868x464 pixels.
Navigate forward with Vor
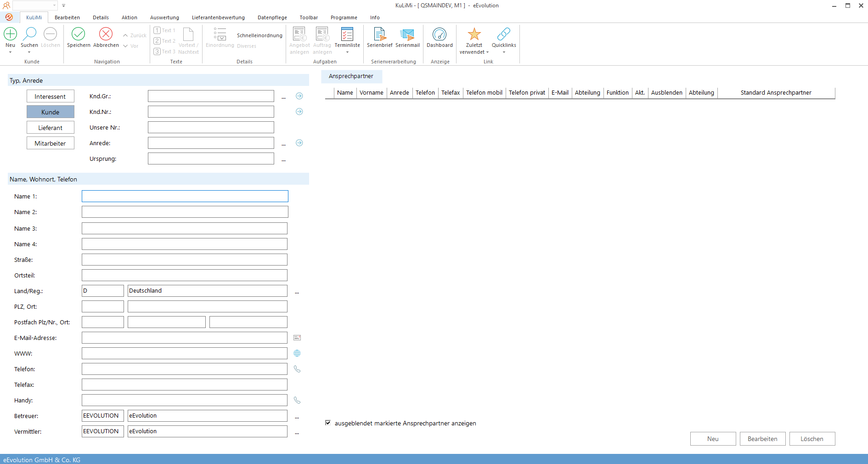point(130,46)
